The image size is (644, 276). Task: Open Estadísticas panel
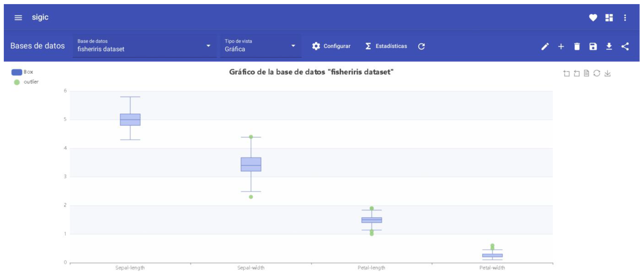tap(386, 46)
